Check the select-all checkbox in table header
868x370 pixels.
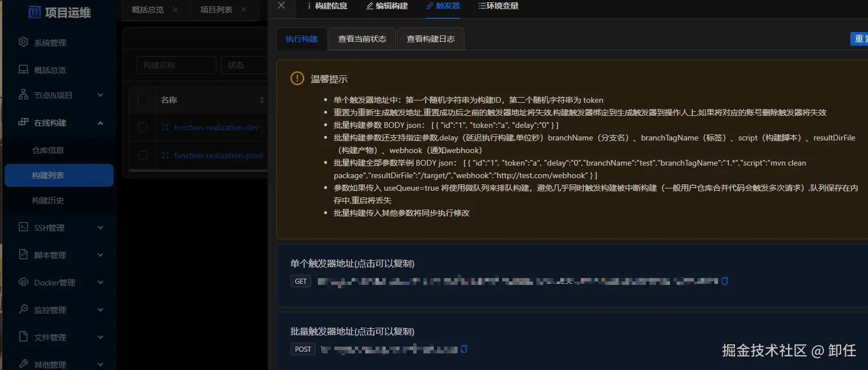tap(142, 99)
